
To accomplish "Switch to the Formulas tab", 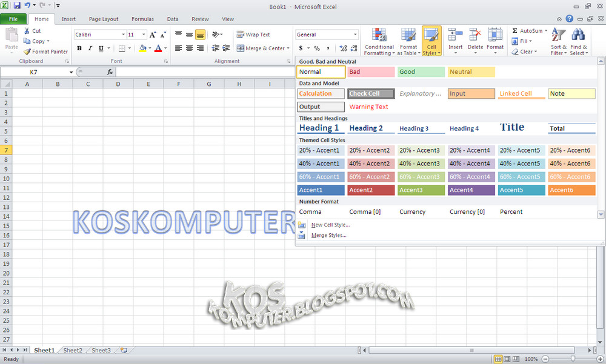I will (x=142, y=19).
